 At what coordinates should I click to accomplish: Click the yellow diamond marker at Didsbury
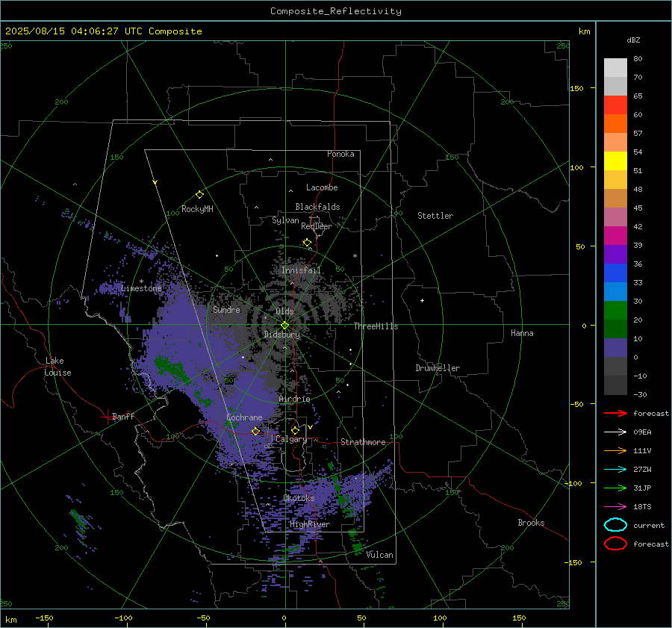pos(284,326)
